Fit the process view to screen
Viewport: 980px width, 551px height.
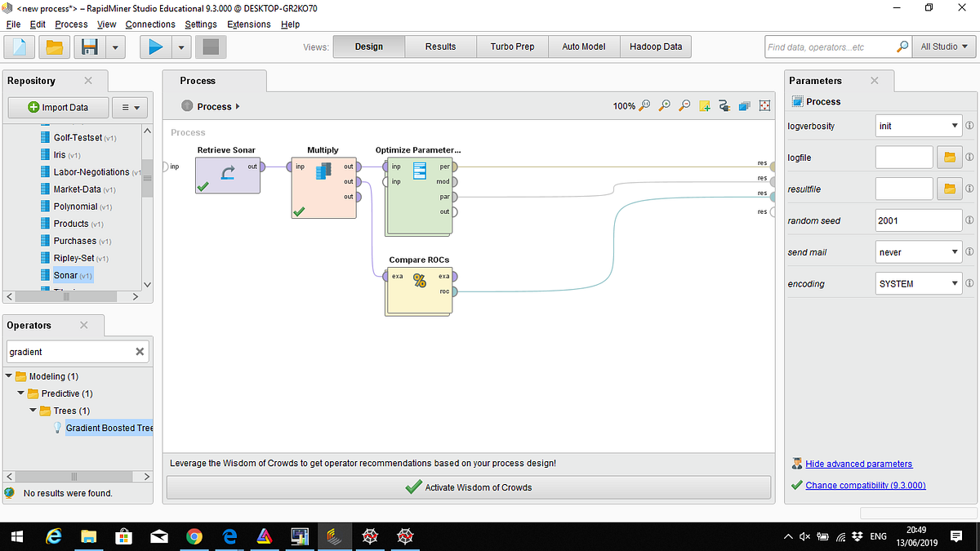[x=764, y=105]
